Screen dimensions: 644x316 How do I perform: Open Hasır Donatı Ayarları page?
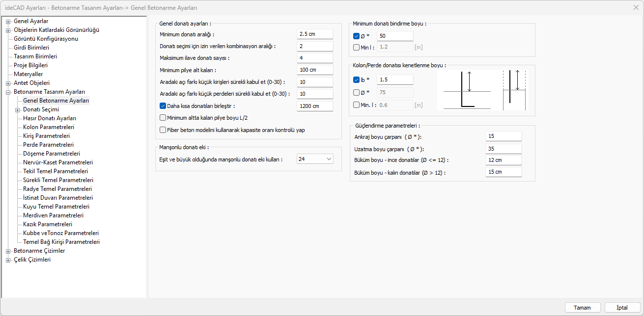[x=49, y=118]
